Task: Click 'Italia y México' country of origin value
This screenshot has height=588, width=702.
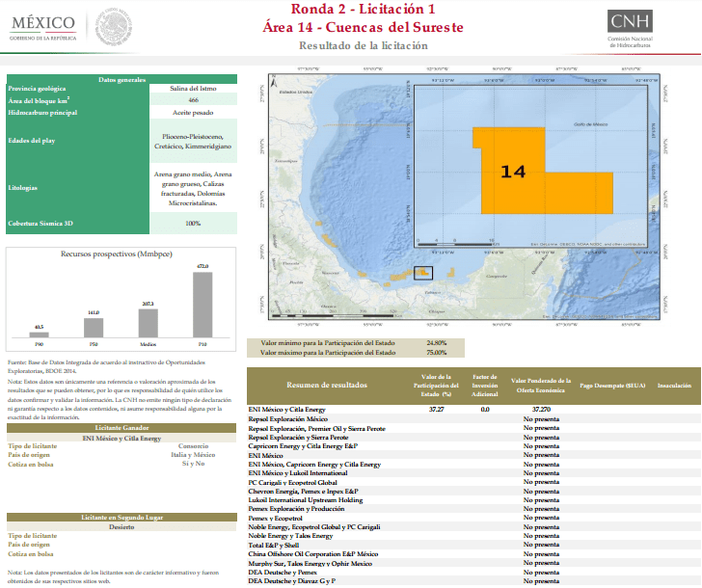Action: coord(193,455)
